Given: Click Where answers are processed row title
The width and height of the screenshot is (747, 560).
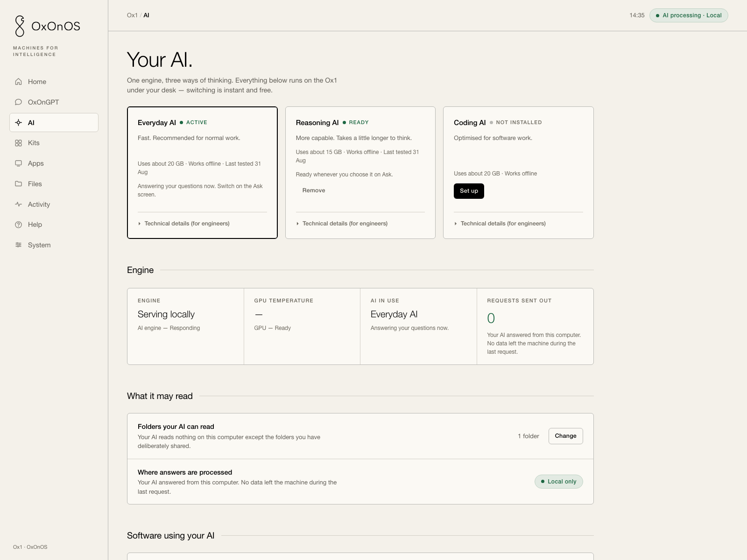Looking at the screenshot, I should [185, 472].
